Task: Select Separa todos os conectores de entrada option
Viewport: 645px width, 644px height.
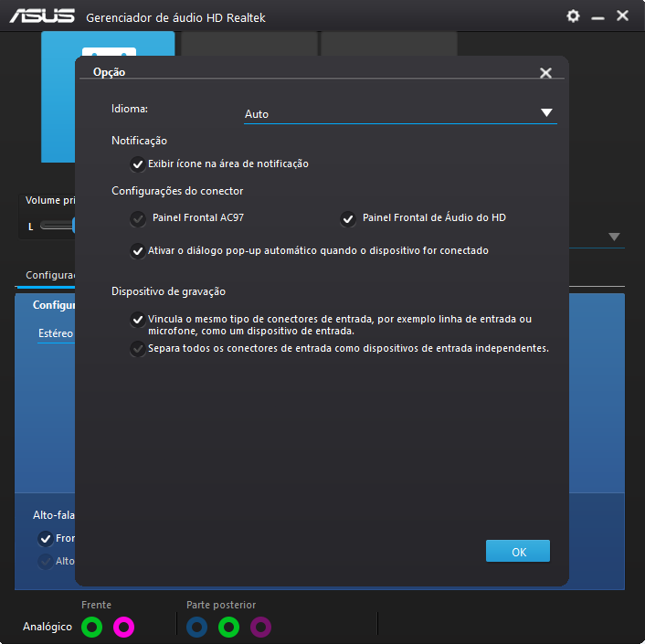Action: [138, 349]
